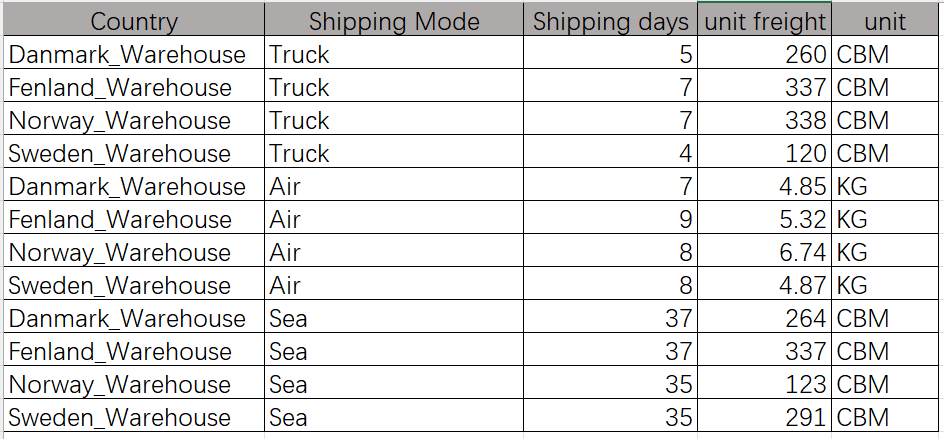The image size is (944, 439).
Task: Select the unit header cell
Action: [x=886, y=19]
